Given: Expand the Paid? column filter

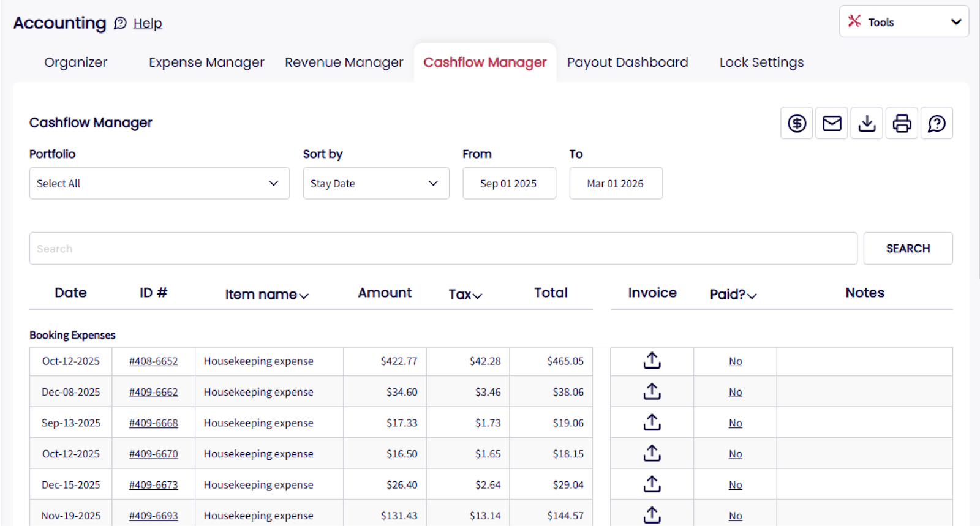Looking at the screenshot, I should (733, 294).
